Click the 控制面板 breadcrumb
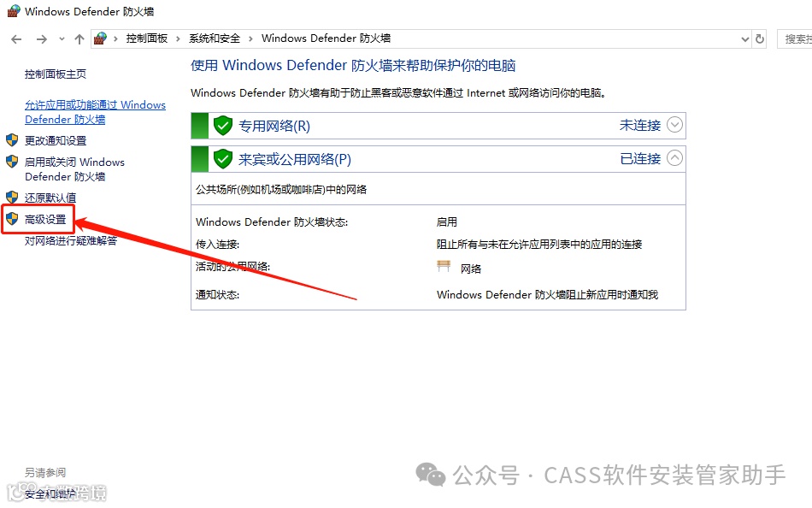 (146, 38)
